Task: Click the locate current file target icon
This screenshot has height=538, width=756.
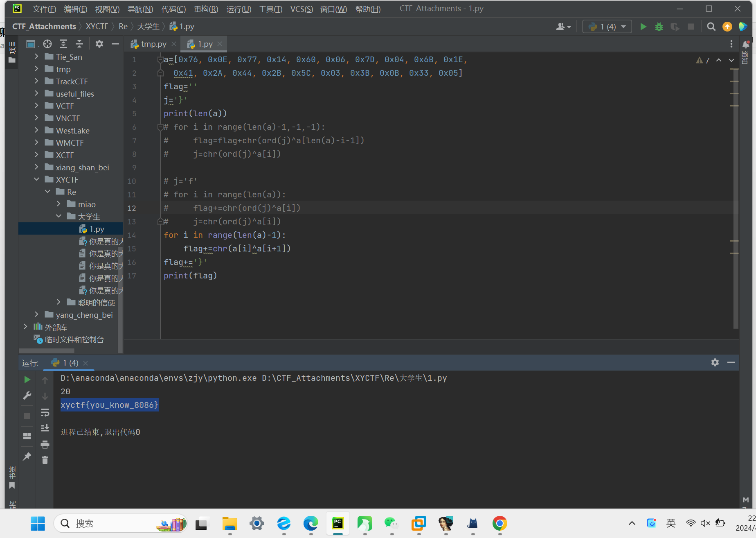Action: coord(47,44)
